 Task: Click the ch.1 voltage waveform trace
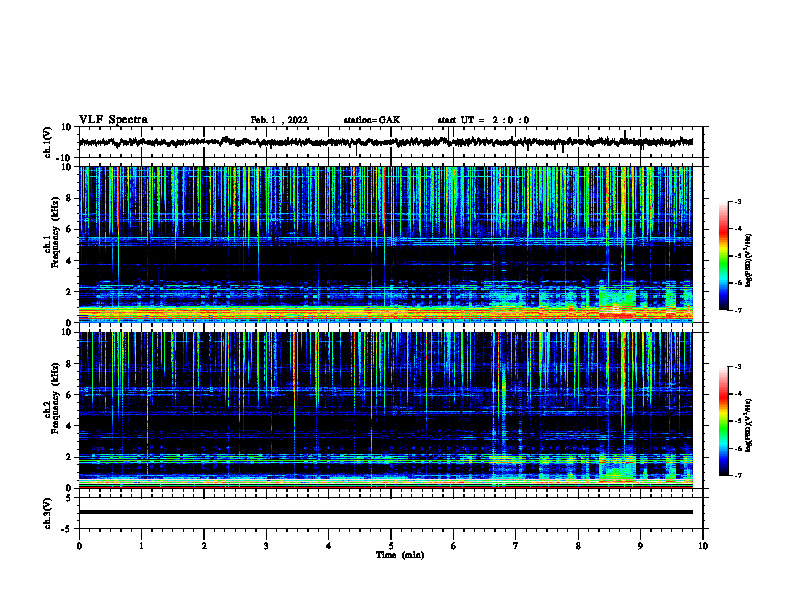[x=385, y=142]
